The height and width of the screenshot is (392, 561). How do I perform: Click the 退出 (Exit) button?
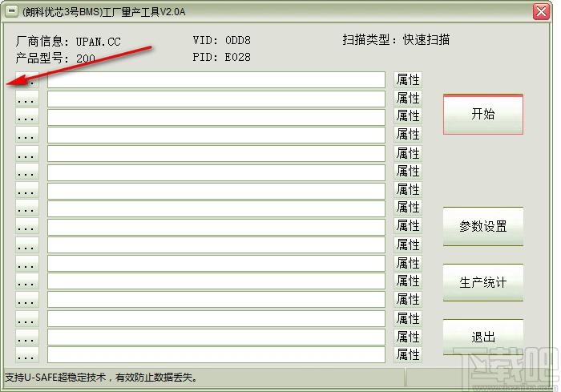point(482,337)
